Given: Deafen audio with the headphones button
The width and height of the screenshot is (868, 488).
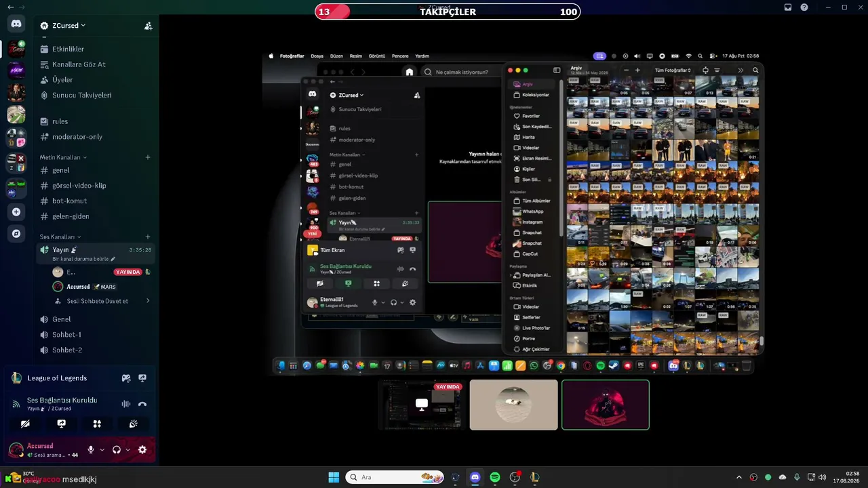Looking at the screenshot, I should pos(117,449).
